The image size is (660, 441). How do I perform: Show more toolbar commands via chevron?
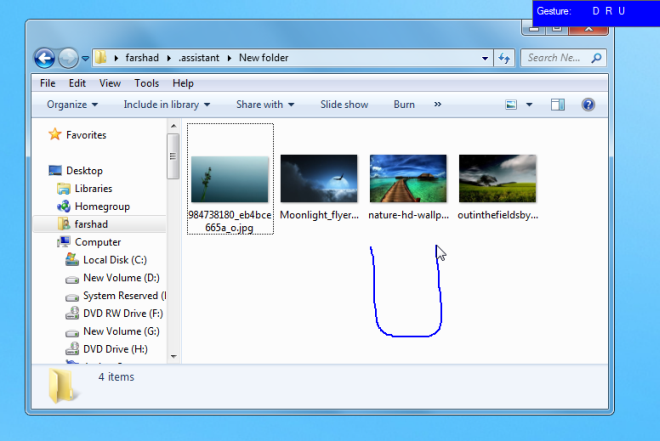(x=438, y=104)
